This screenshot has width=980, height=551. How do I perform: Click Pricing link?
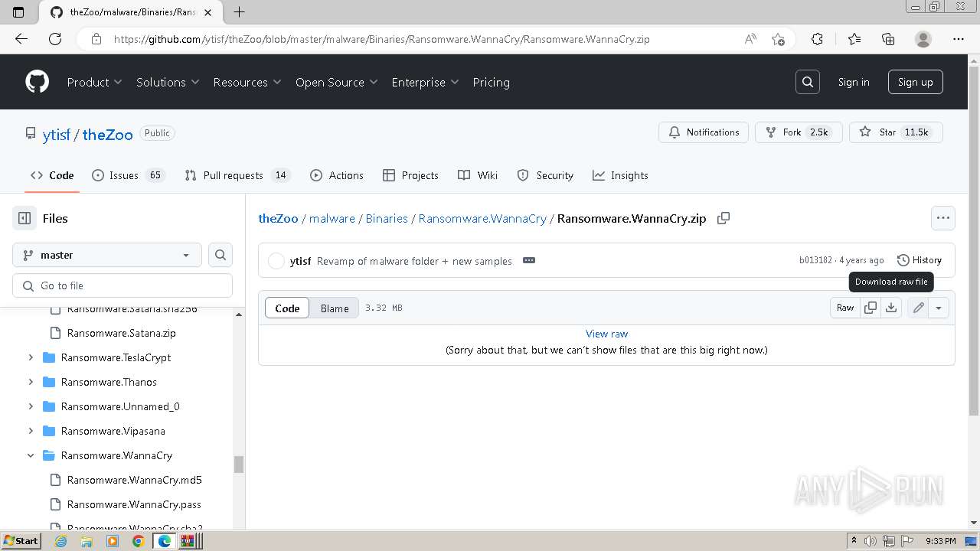(x=491, y=82)
